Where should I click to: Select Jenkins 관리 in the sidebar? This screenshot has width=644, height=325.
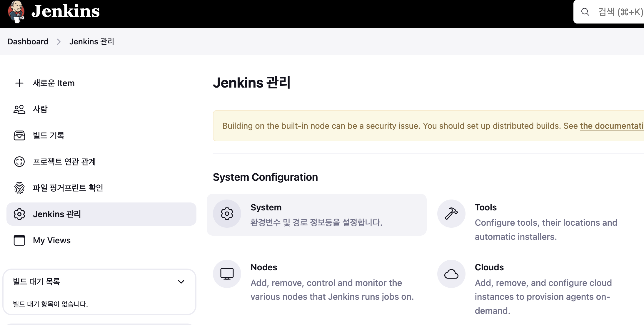[x=57, y=214]
